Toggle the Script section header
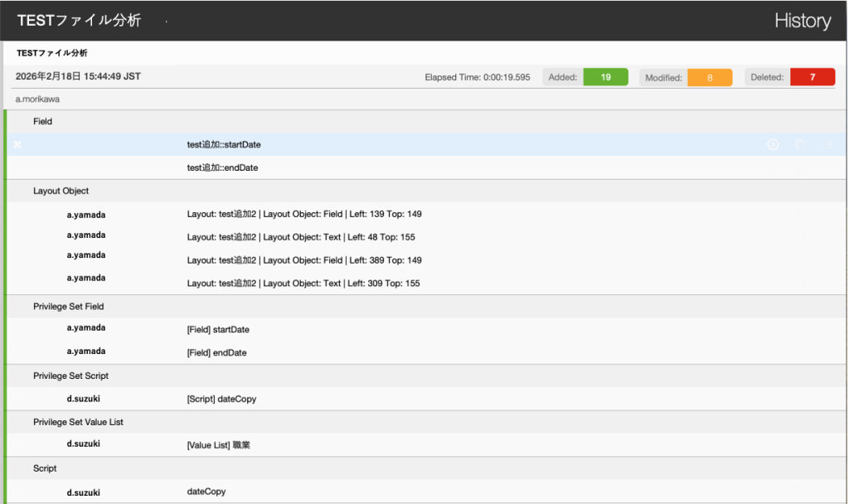The width and height of the screenshot is (849, 504). [45, 468]
